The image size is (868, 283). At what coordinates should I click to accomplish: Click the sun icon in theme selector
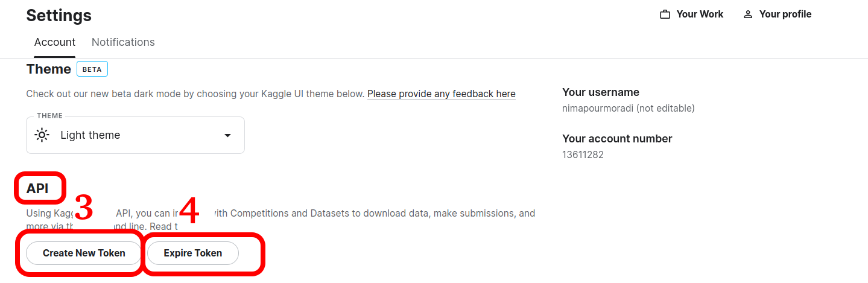point(42,135)
